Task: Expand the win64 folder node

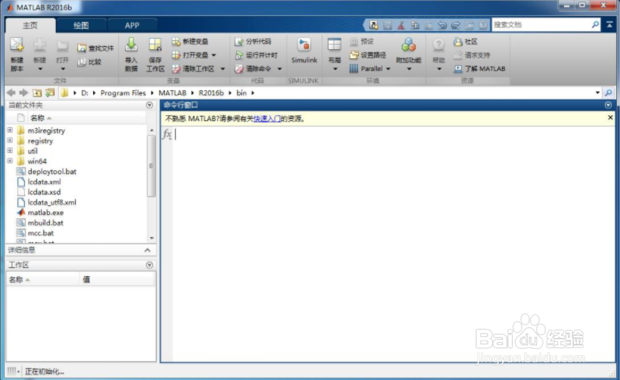Action: 10,161
